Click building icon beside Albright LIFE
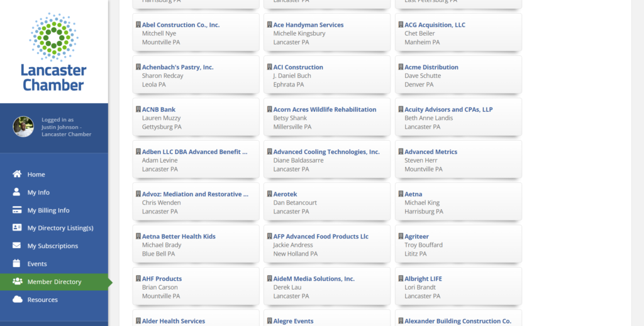Image resolution: width=644 pixels, height=326 pixels. tap(401, 278)
